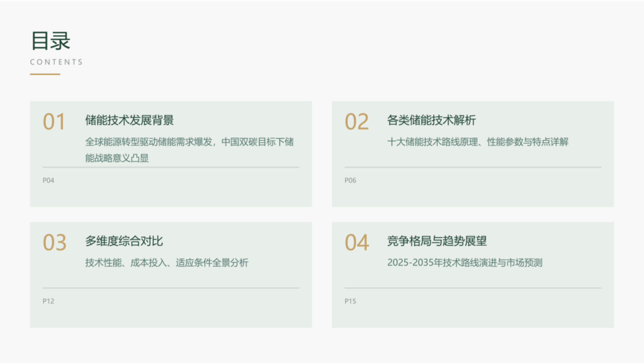Click the page label P12
This screenshot has width=644, height=363.
[x=48, y=301]
